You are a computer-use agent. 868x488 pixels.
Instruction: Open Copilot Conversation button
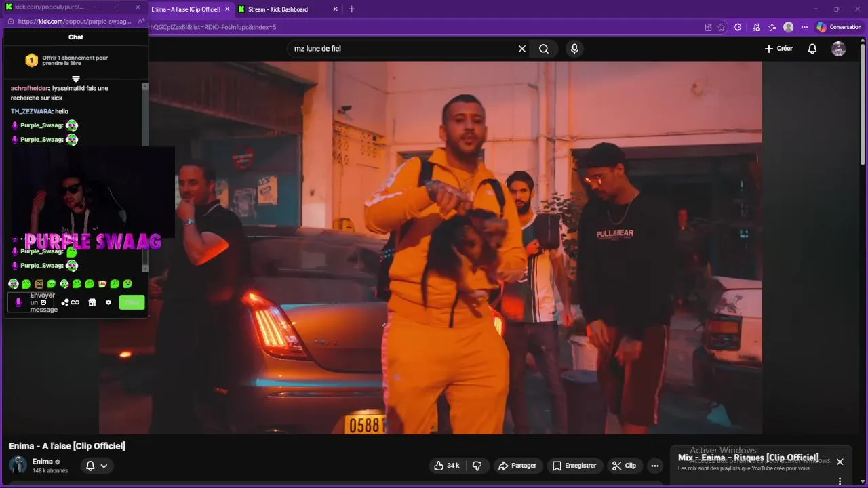(839, 27)
